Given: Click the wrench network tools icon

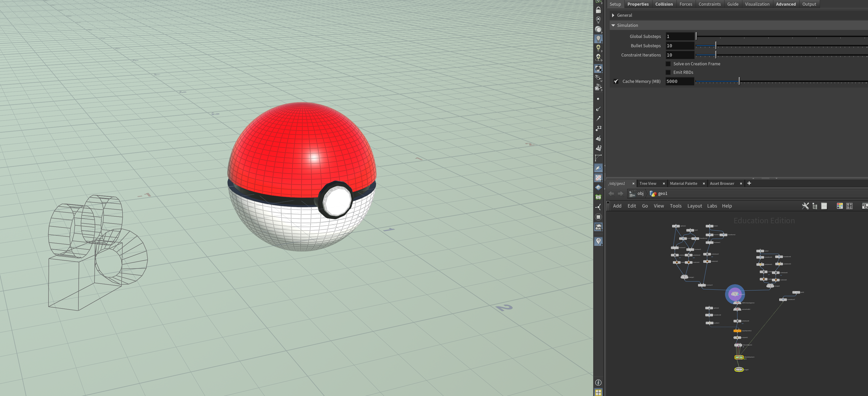Looking at the screenshot, I should click(x=805, y=206).
